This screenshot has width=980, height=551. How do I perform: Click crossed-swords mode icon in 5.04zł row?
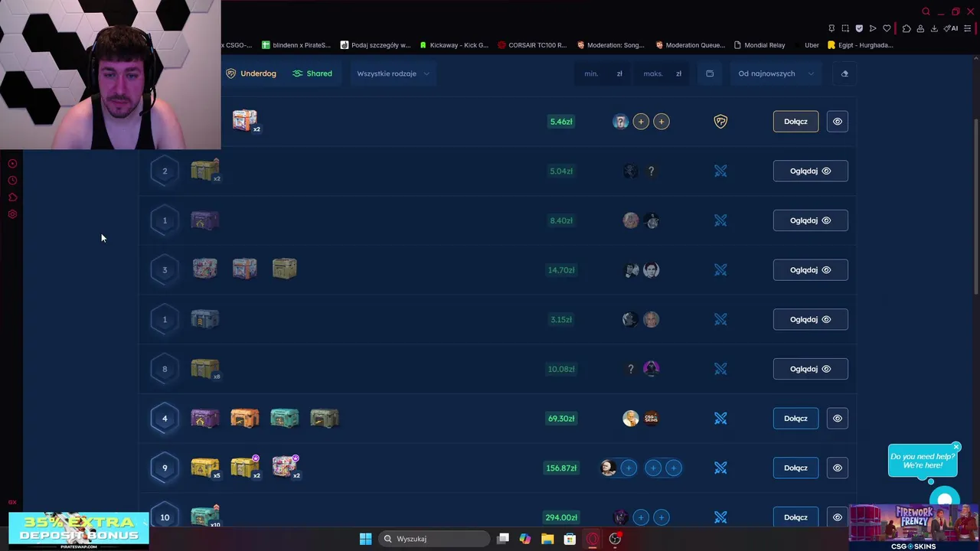pos(720,171)
